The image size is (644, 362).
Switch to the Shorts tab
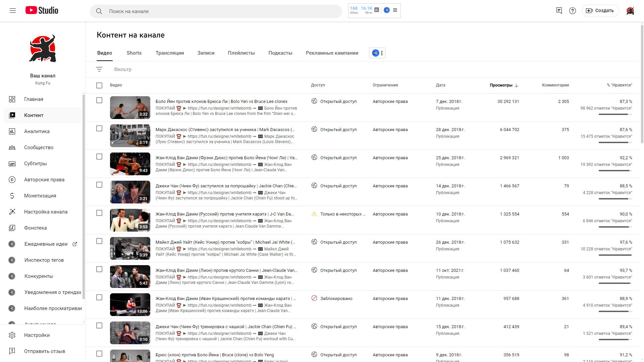click(x=134, y=53)
